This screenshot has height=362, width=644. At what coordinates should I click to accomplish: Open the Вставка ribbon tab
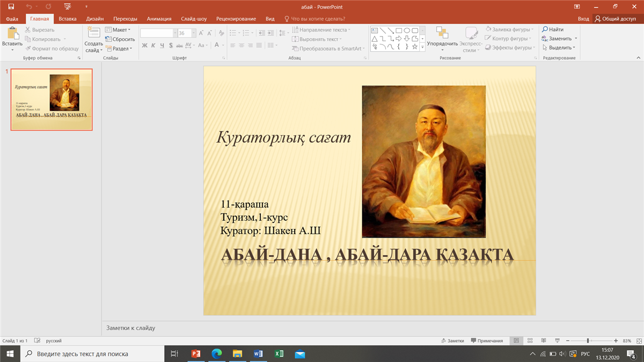pos(68,19)
